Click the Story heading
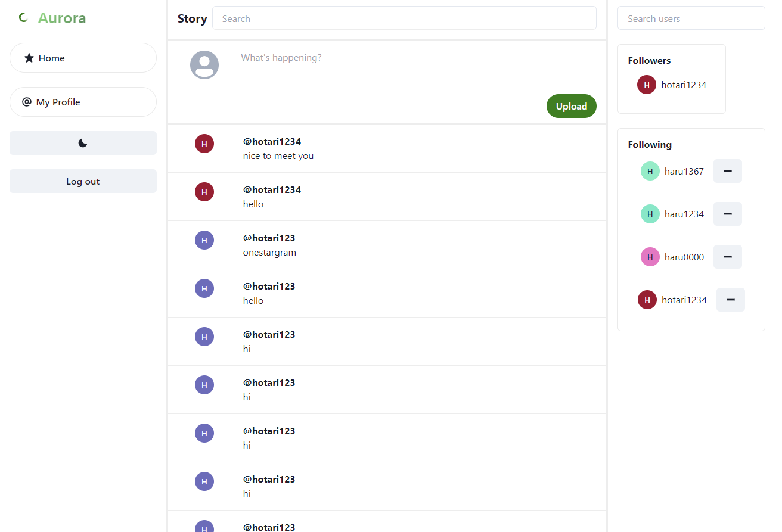Image resolution: width=782 pixels, height=532 pixels. 192,18
